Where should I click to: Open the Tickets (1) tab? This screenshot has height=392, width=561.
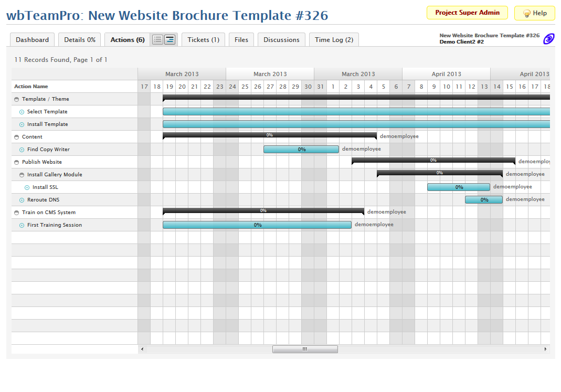[x=203, y=40]
